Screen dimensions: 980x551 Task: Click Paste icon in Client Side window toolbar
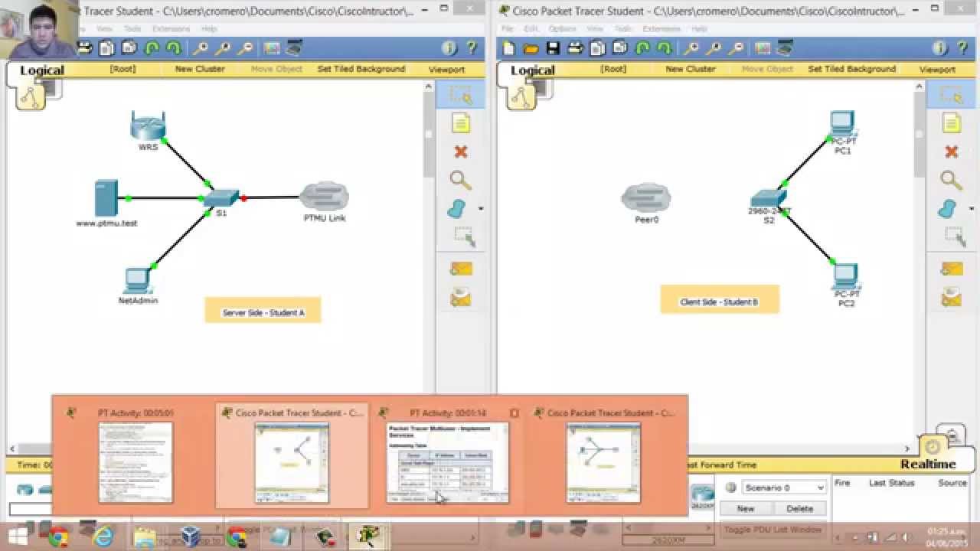click(x=619, y=48)
